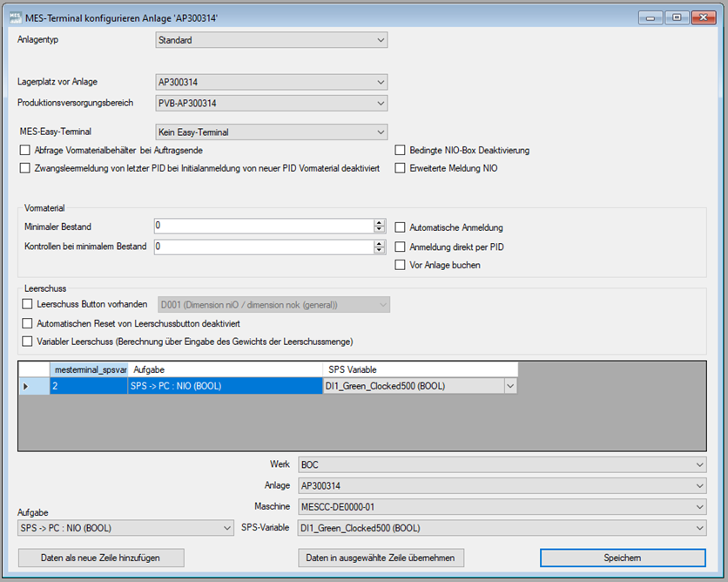Decrease Kontrollen bei minimalem Bestand value

[x=379, y=250]
